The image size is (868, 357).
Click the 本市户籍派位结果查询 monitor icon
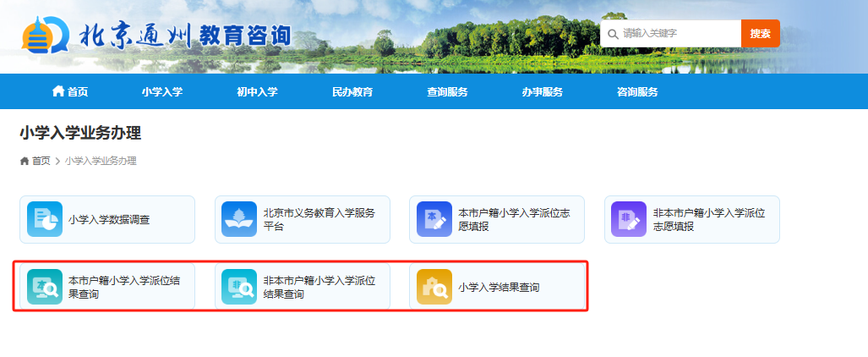click(45, 287)
